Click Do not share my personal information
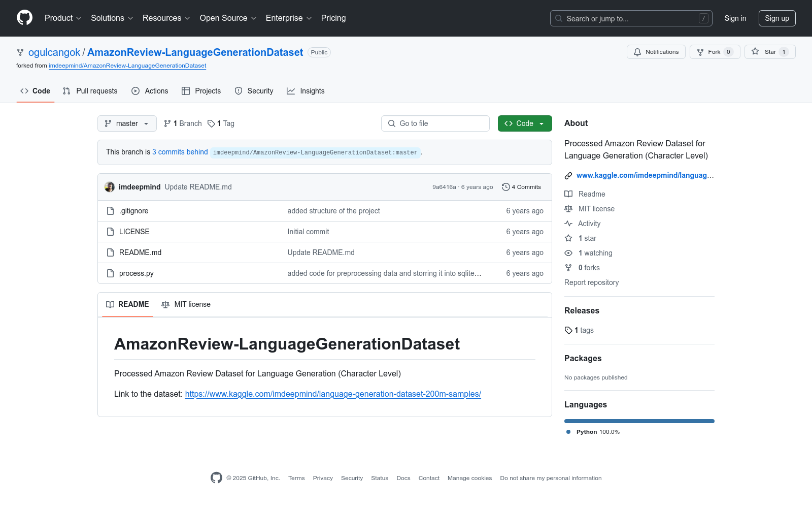 tap(551, 478)
